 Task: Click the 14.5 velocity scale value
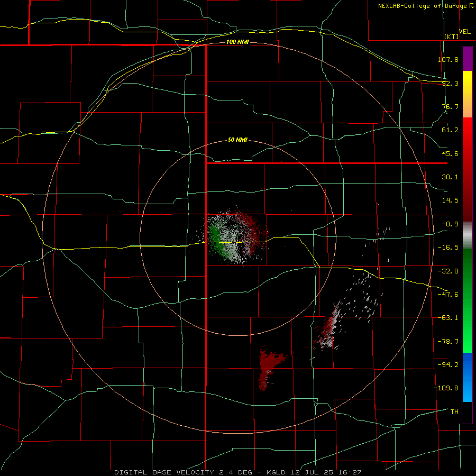[x=450, y=200]
